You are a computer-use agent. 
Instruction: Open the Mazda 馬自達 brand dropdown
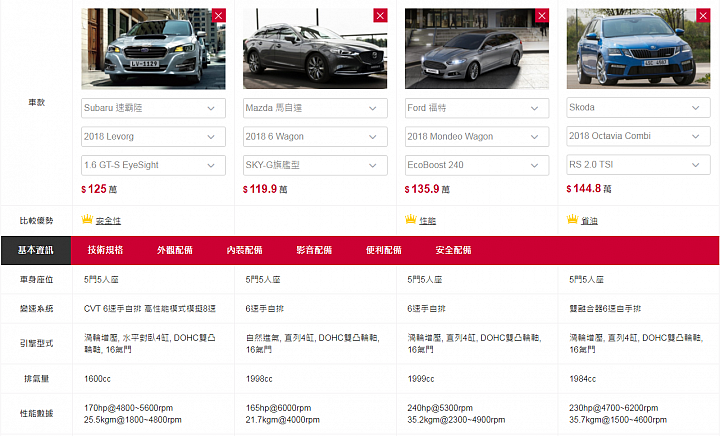point(315,108)
